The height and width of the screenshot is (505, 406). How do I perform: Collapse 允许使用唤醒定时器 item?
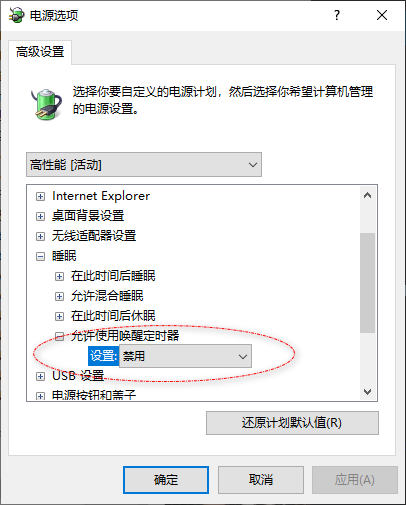tap(59, 336)
